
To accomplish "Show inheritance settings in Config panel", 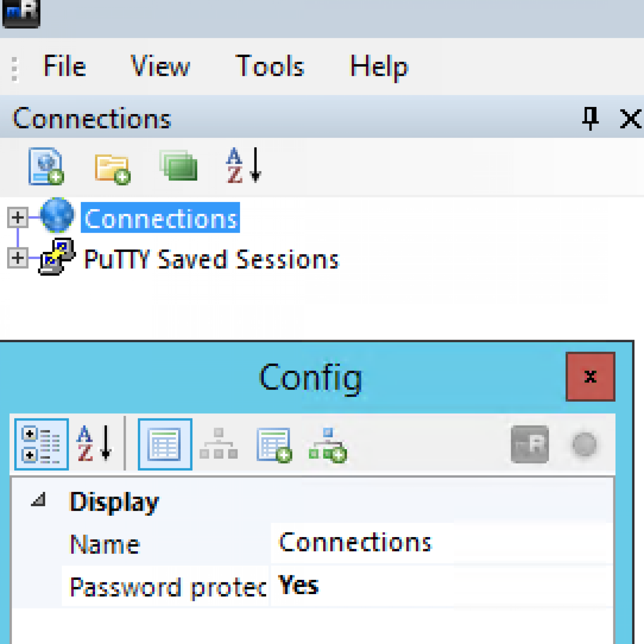I will coord(219,444).
